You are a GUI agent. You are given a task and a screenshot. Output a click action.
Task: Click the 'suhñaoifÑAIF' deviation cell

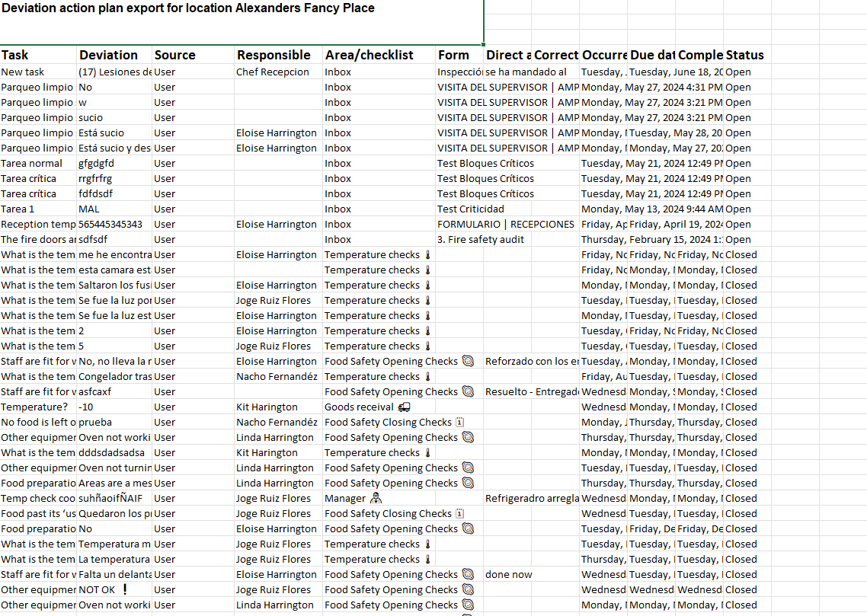pos(114,498)
